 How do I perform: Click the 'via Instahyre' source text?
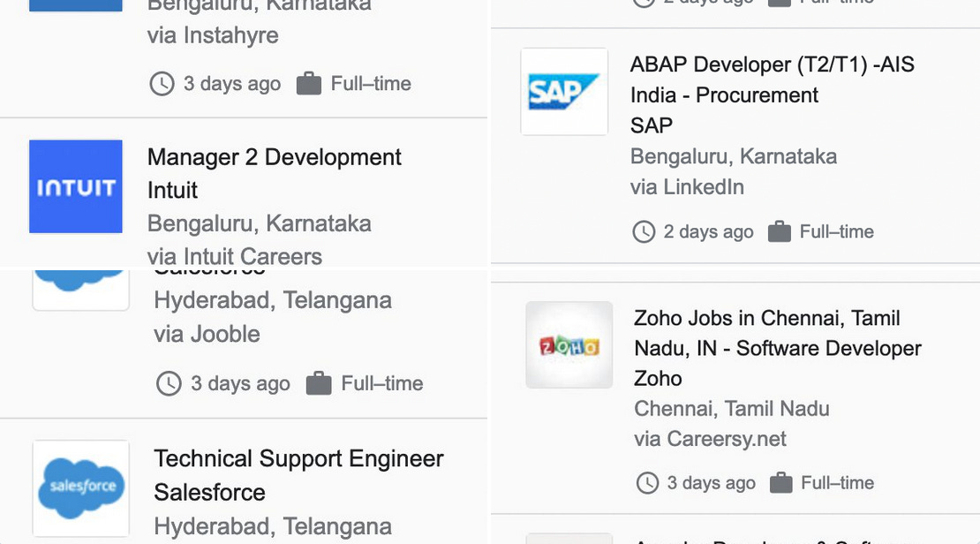coord(213,35)
